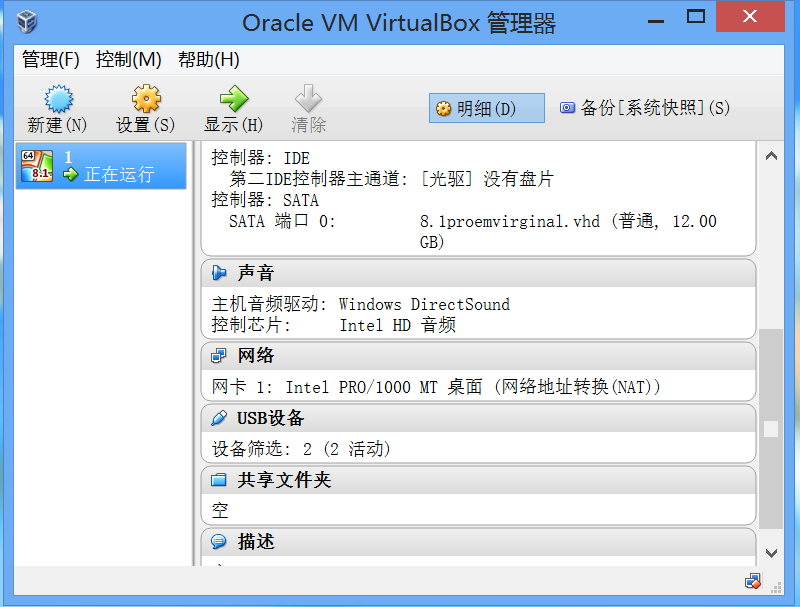Click the Windows 8.1 VM OS icon
The image size is (800, 607).
coord(37,166)
